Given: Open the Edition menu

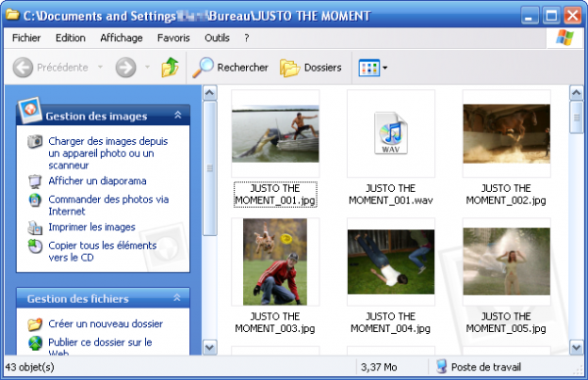Looking at the screenshot, I should pos(71,38).
